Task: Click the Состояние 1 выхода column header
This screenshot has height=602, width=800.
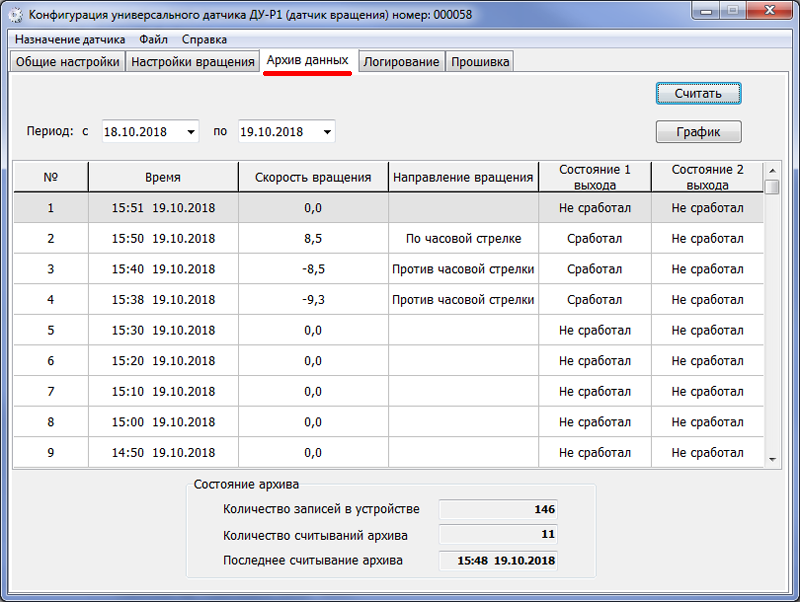Action: pos(595,177)
